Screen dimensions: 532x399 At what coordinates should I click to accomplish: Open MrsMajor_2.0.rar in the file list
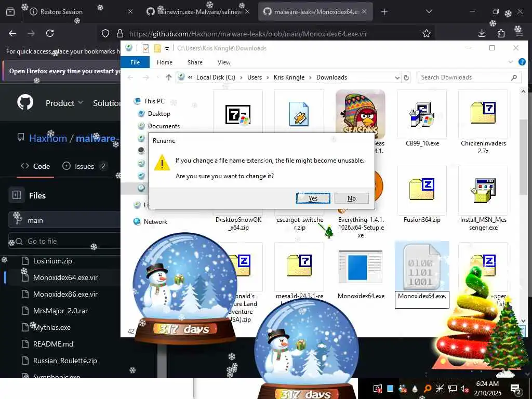click(60, 311)
